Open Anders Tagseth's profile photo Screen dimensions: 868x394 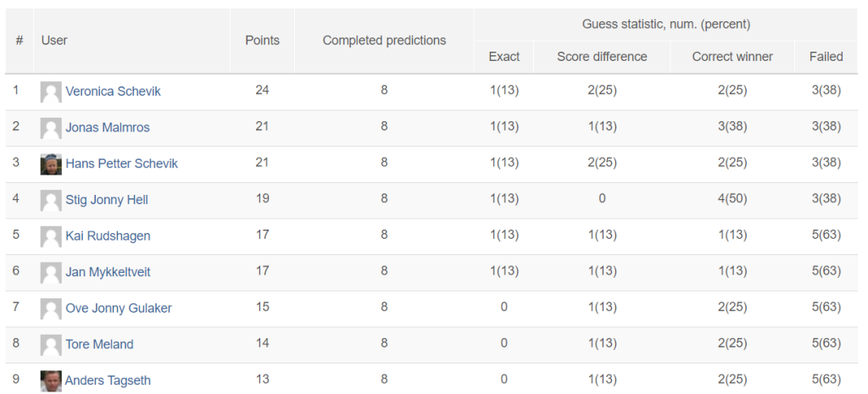coord(51,380)
